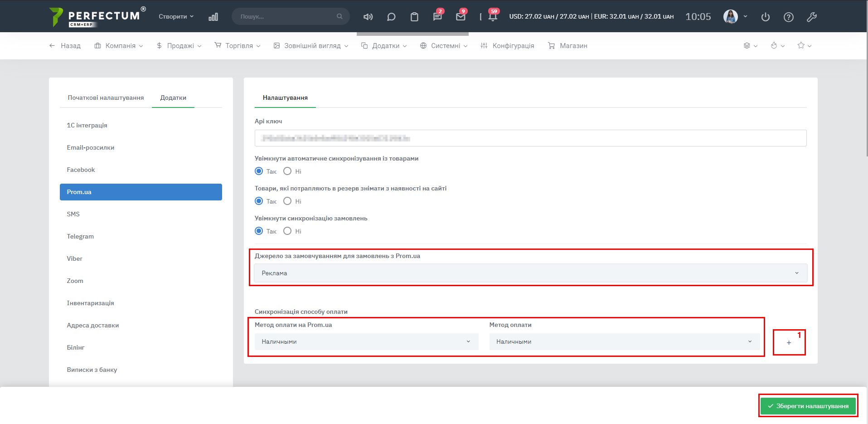Open the chat bubble icon
This screenshot has height=424, width=868.
[391, 17]
